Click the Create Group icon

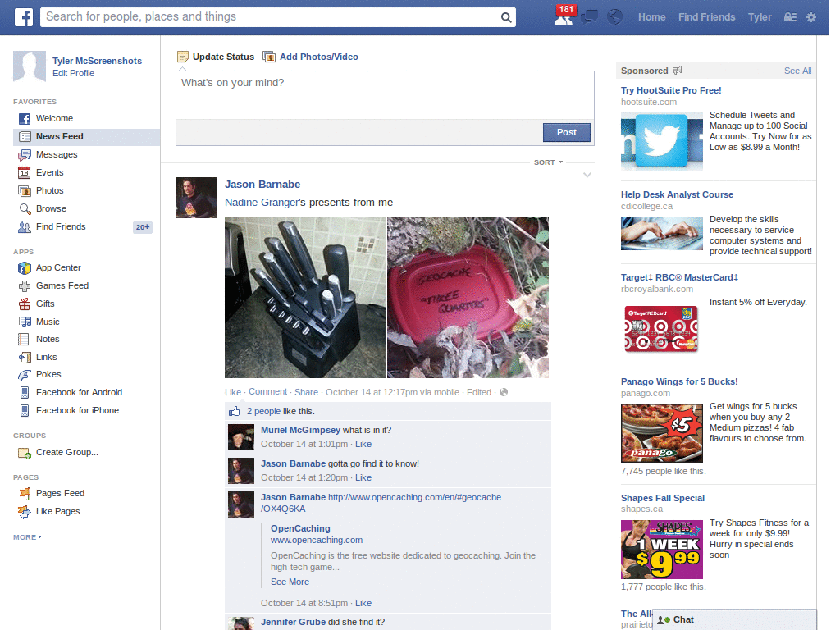25,453
